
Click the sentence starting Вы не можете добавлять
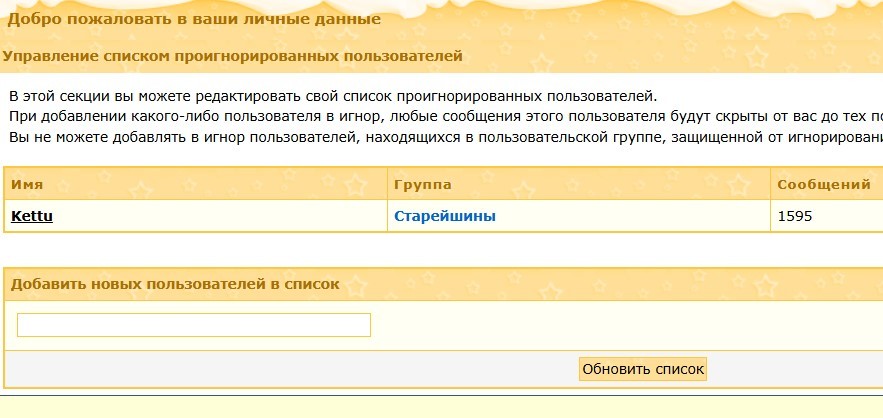coord(446,137)
